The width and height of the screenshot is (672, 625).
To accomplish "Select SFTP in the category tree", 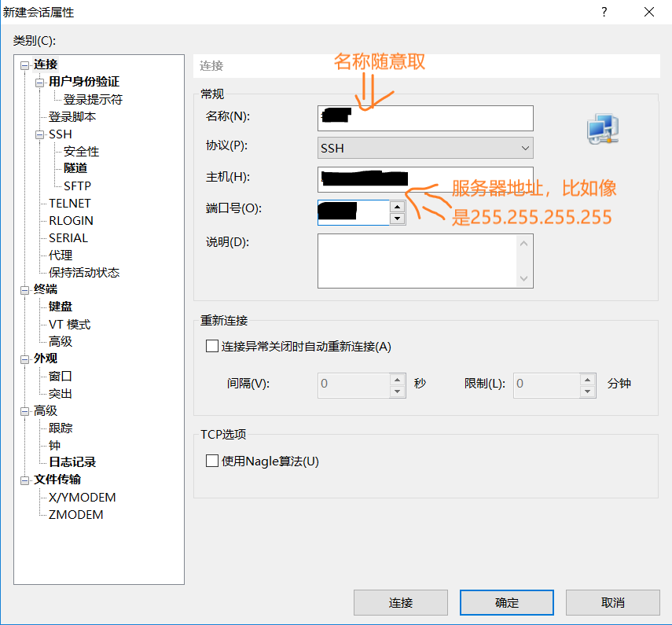I will pyautogui.click(x=77, y=186).
